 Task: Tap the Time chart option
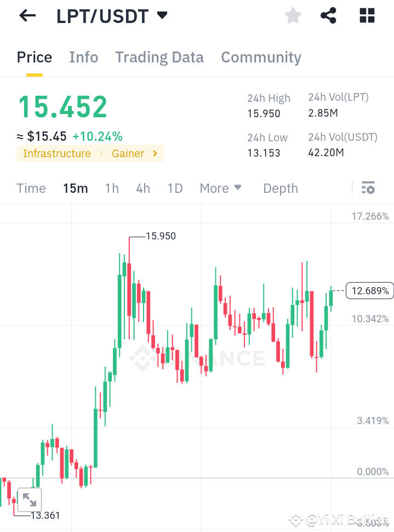(31, 188)
